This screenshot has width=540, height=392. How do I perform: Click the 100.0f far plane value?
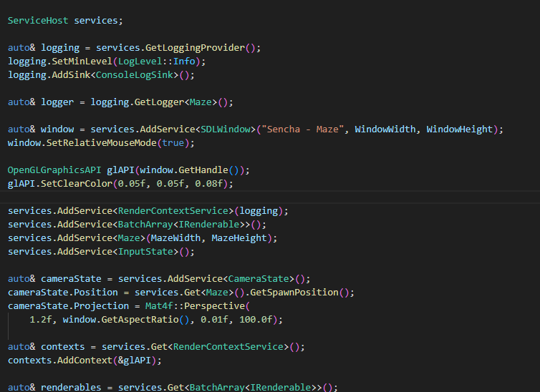[x=256, y=320]
